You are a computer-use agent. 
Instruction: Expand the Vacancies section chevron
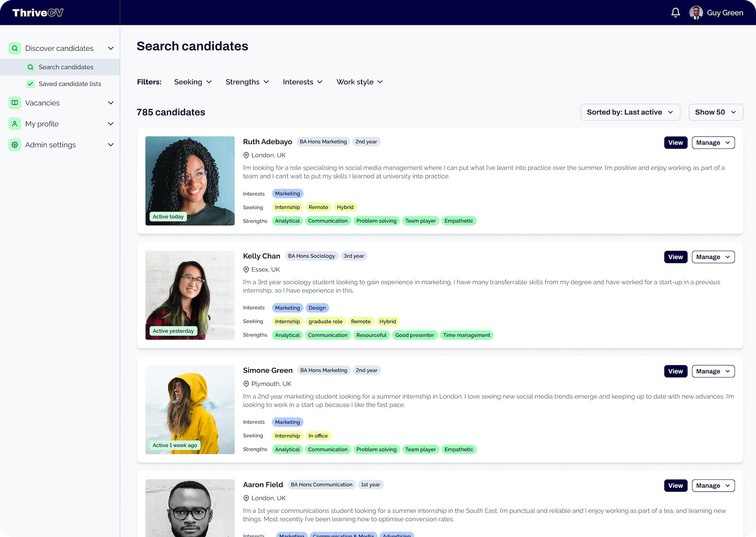111,103
